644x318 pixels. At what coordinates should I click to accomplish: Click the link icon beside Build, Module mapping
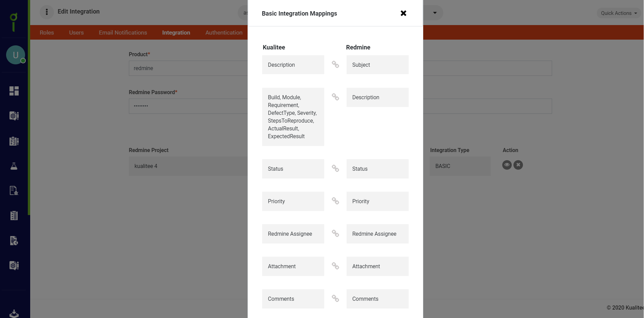point(335,97)
